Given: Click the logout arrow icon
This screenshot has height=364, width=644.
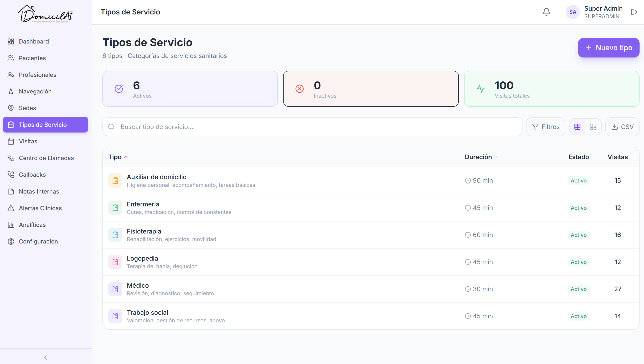Looking at the screenshot, I should pos(634,12).
